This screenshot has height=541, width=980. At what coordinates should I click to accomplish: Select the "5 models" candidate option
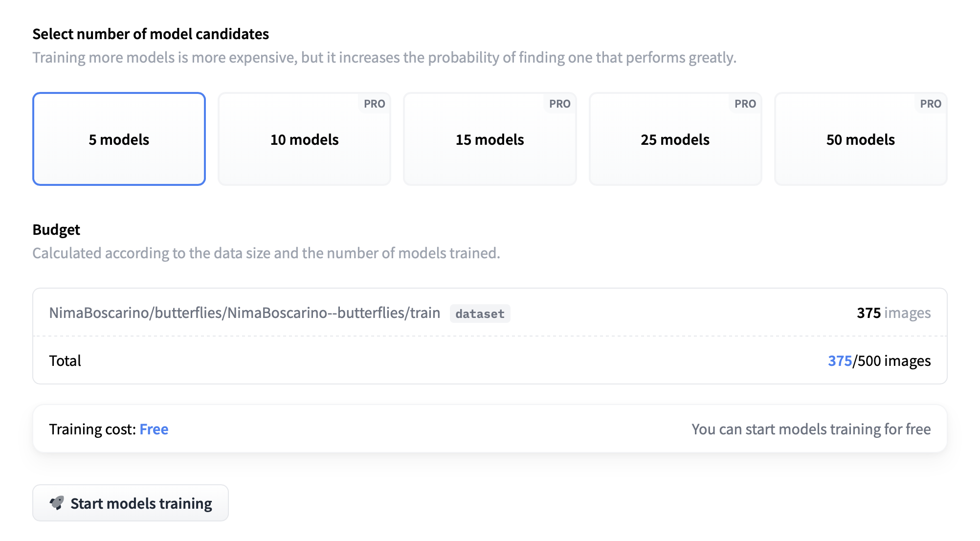pyautogui.click(x=119, y=139)
